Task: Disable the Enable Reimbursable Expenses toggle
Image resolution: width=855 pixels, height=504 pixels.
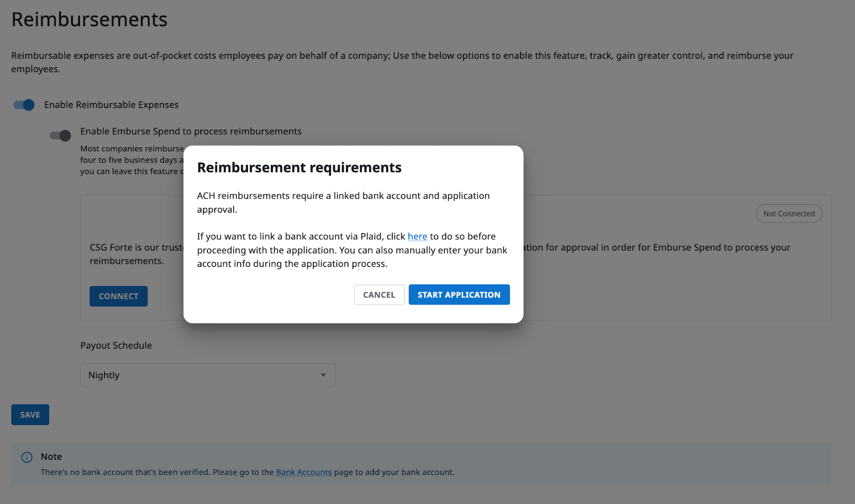Action: [x=24, y=105]
